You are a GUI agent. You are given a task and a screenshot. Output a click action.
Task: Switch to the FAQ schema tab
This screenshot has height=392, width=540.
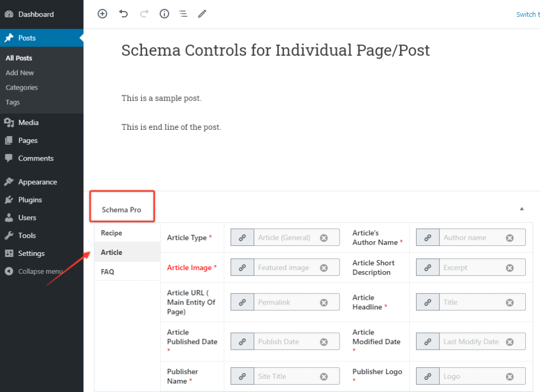coord(108,272)
